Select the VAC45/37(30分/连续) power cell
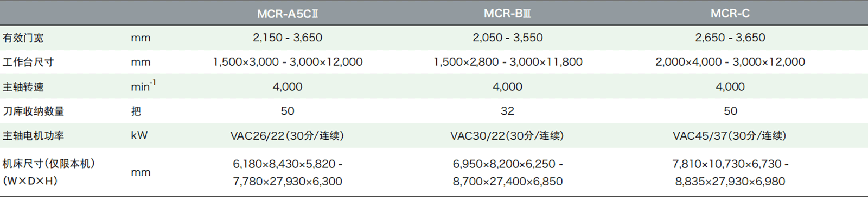Screen dimensions: 868x205 pyautogui.click(x=730, y=135)
